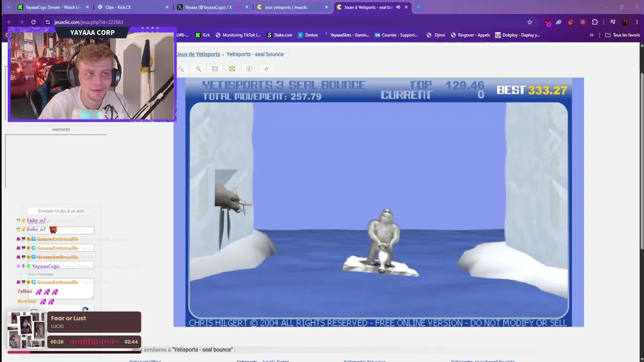Open the Courrier - Support bookmark
644x362 pixels.
(x=396, y=35)
